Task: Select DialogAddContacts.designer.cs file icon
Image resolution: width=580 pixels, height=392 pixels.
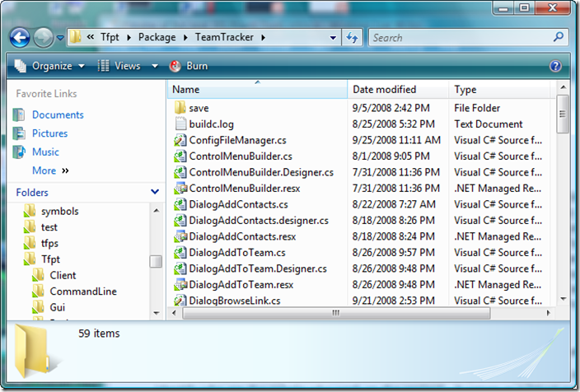Action: [x=180, y=220]
